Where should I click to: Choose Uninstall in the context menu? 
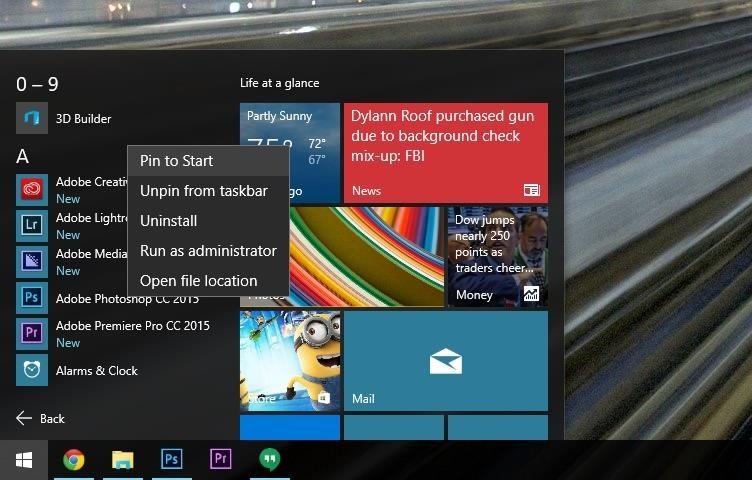point(208,221)
